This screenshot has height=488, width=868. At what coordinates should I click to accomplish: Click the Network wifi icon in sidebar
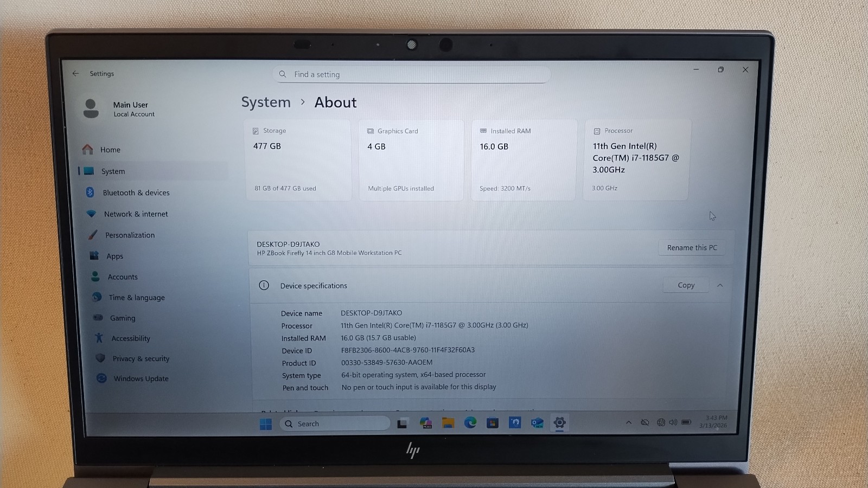click(91, 214)
